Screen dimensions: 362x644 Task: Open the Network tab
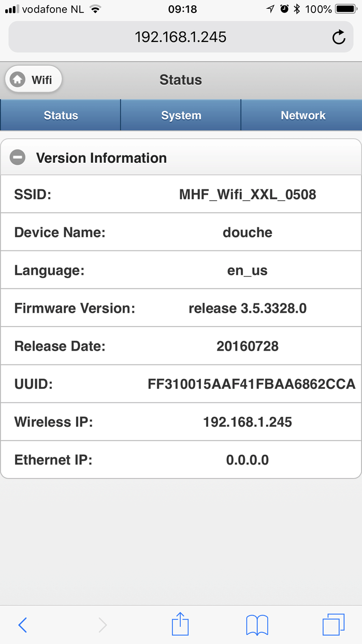pos(303,115)
